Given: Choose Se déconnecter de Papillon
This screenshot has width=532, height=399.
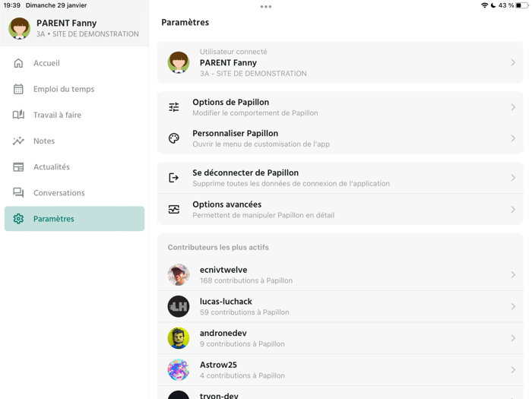Looking at the screenshot, I should (x=334, y=178).
